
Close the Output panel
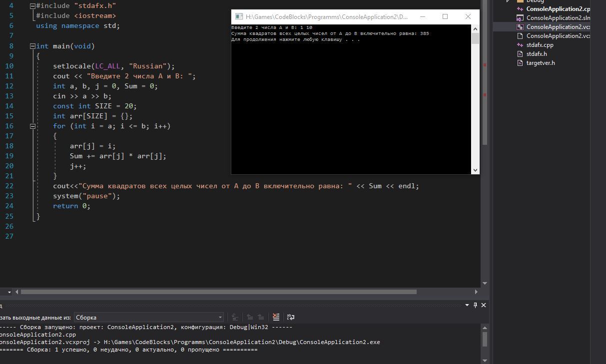pos(484,305)
